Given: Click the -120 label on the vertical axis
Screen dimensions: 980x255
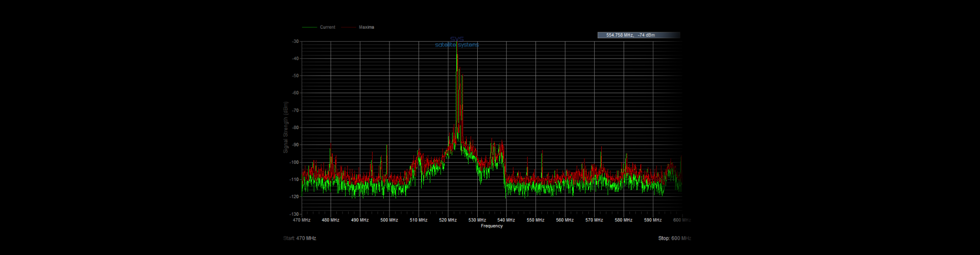Looking at the screenshot, I should tap(294, 197).
